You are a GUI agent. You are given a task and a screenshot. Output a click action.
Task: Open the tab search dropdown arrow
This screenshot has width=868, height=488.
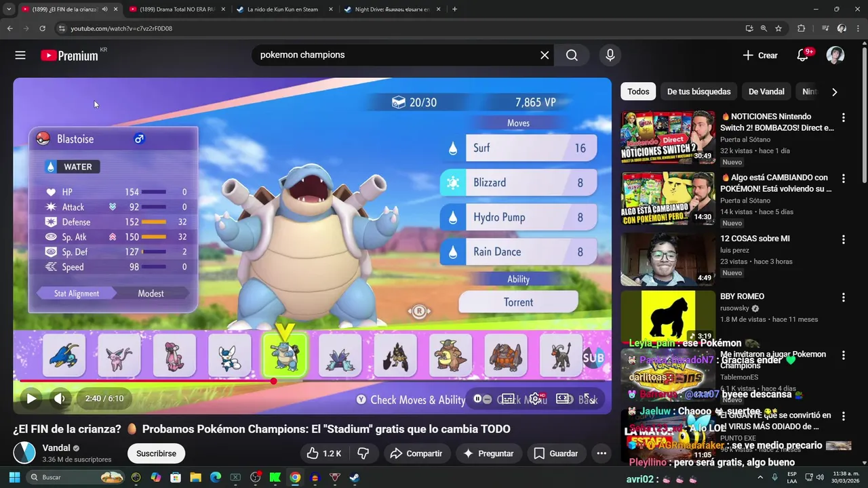(9, 9)
